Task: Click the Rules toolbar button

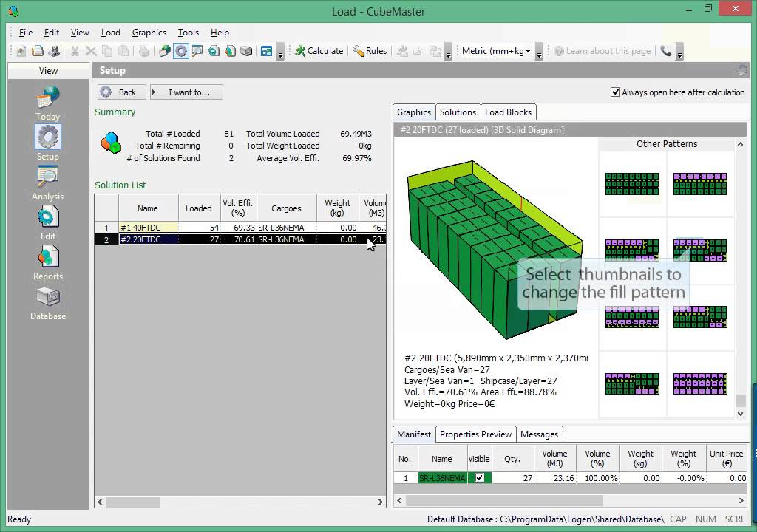Action: click(x=370, y=51)
